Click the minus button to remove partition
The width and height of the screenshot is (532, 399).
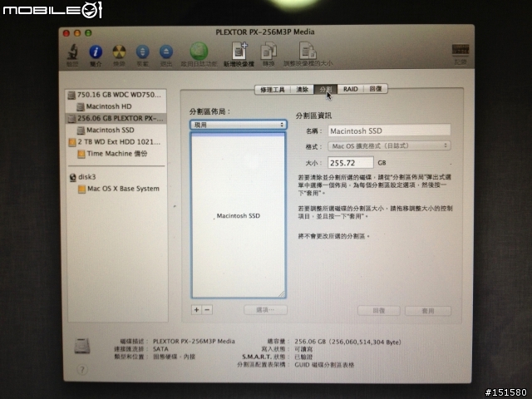(207, 309)
